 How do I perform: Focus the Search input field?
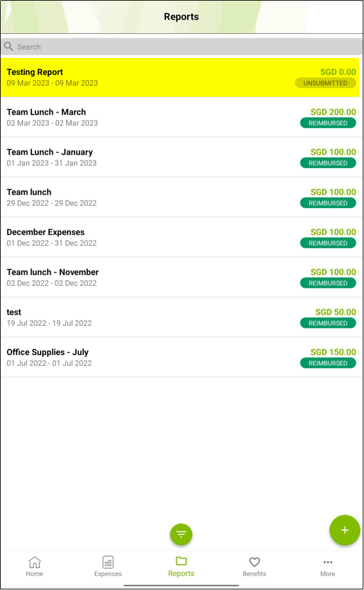181,46
